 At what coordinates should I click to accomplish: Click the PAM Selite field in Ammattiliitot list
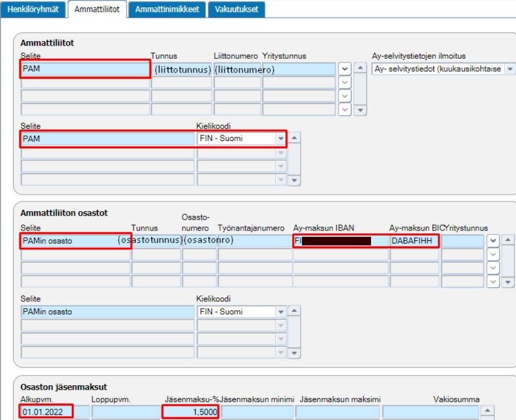[85, 68]
